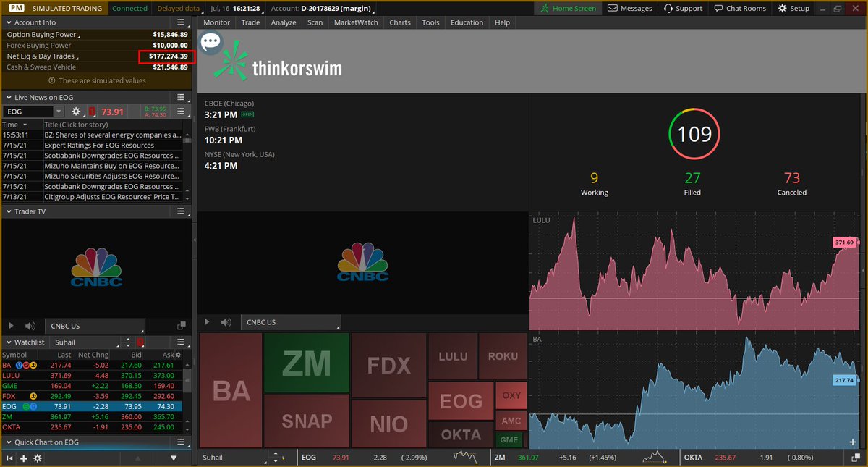Mute the main CNBC video speaker

[x=226, y=322]
